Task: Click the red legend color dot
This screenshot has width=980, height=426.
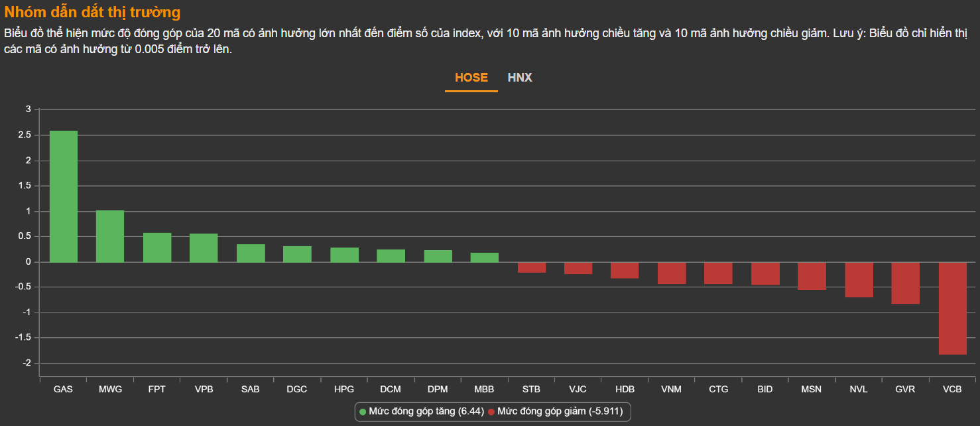Action: tap(491, 412)
